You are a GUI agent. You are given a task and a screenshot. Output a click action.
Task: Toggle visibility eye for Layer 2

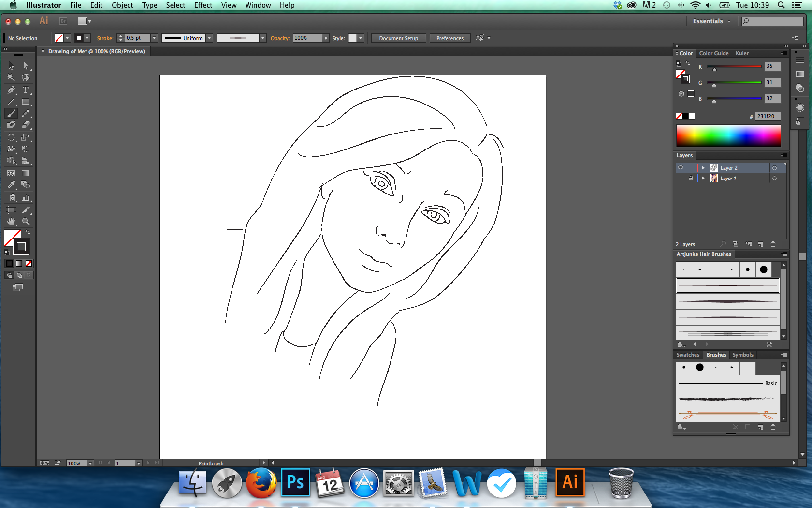pyautogui.click(x=681, y=168)
